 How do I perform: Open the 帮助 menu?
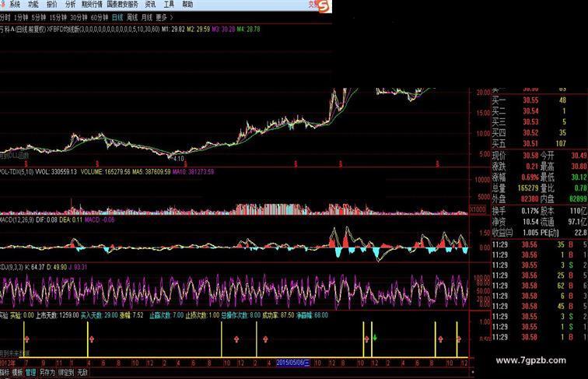(187, 5)
